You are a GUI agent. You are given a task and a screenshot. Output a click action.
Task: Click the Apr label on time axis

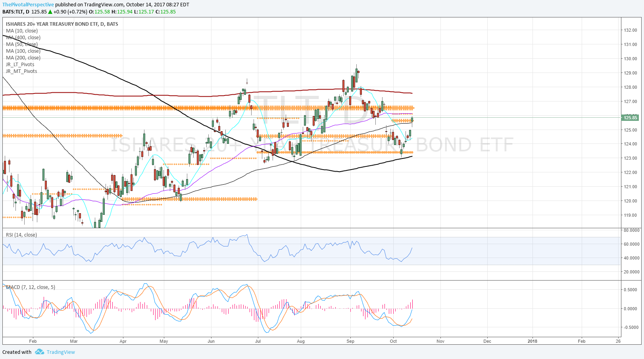123,341
